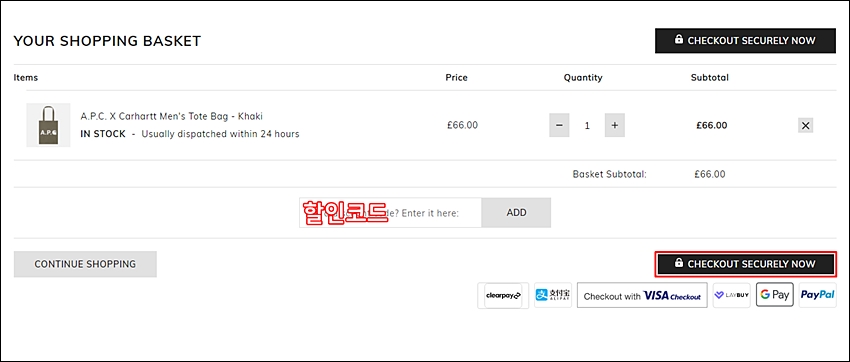Focus the discount code input field
Image resolution: width=850 pixels, height=362 pixels.
point(390,213)
